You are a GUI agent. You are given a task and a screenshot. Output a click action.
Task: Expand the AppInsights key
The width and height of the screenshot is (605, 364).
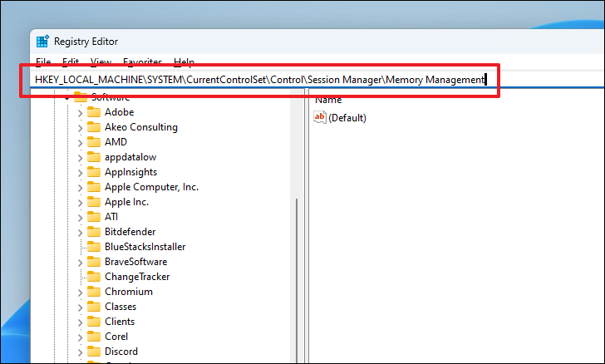80,173
